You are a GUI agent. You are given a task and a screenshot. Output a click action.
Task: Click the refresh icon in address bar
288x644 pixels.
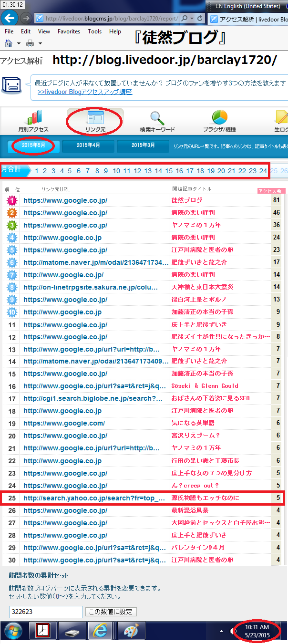(x=200, y=18)
